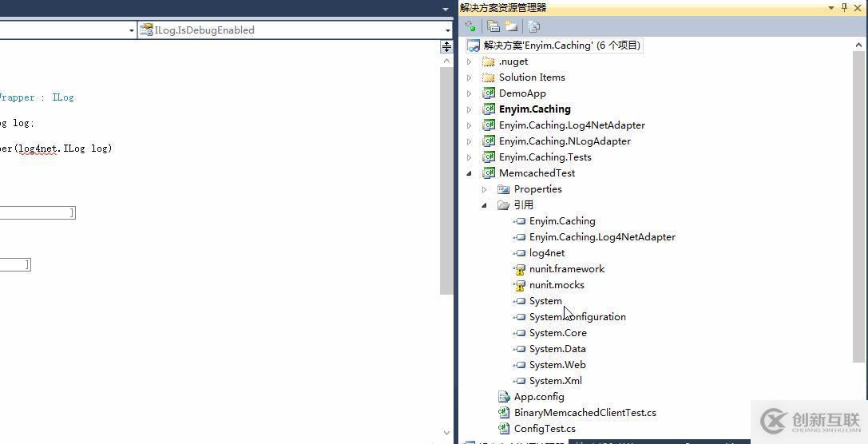Click the copied-documents toolbar icon in Solution Explorer
This screenshot has height=444, width=868.
(x=533, y=26)
